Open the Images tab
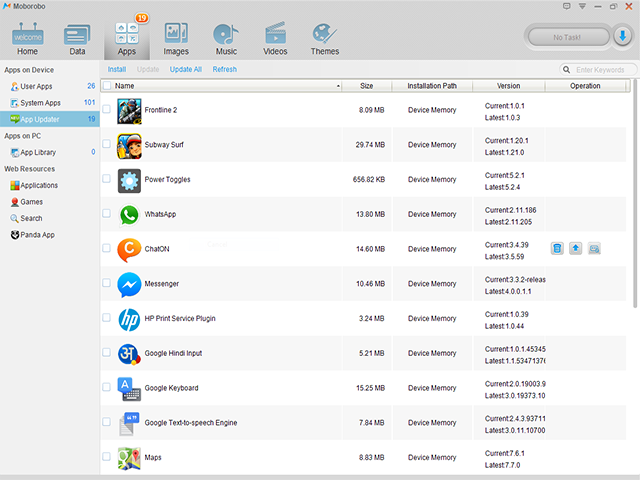 tap(176, 39)
